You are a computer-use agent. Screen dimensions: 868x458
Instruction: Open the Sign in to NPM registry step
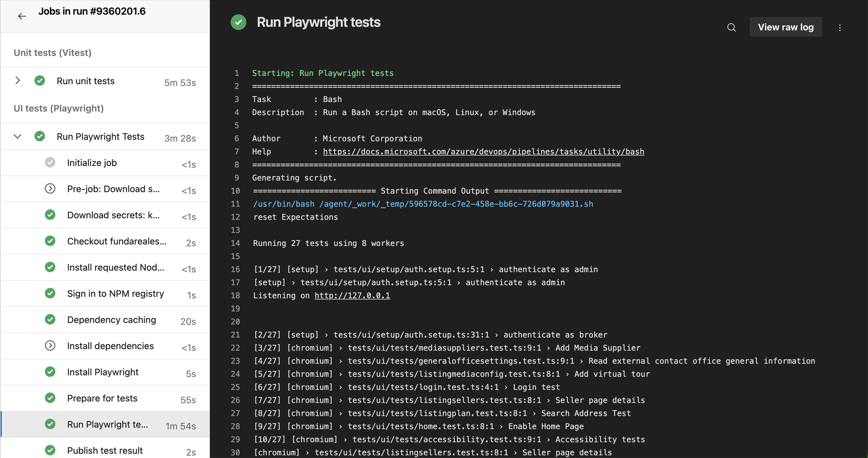click(x=115, y=294)
